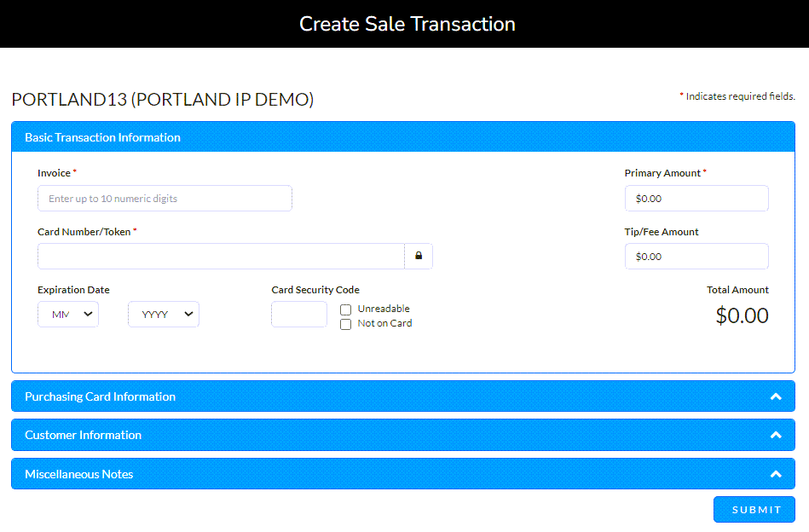Click the Invoice input field
809x532 pixels.
click(x=165, y=198)
